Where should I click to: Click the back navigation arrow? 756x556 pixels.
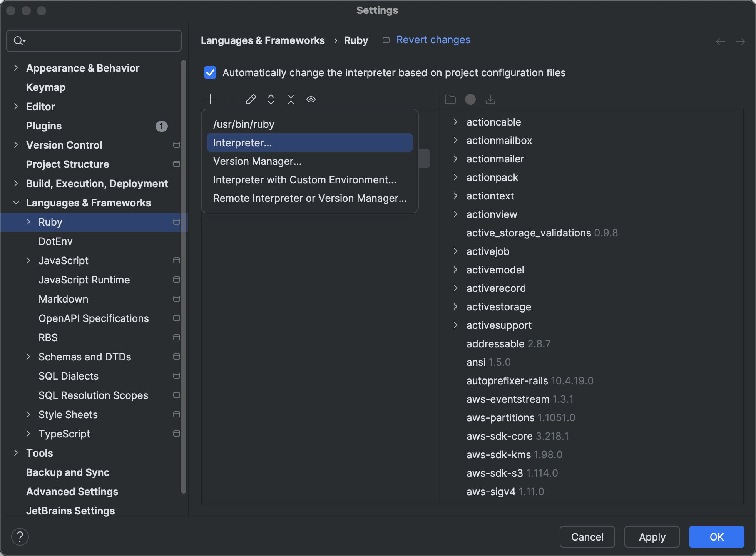click(721, 42)
